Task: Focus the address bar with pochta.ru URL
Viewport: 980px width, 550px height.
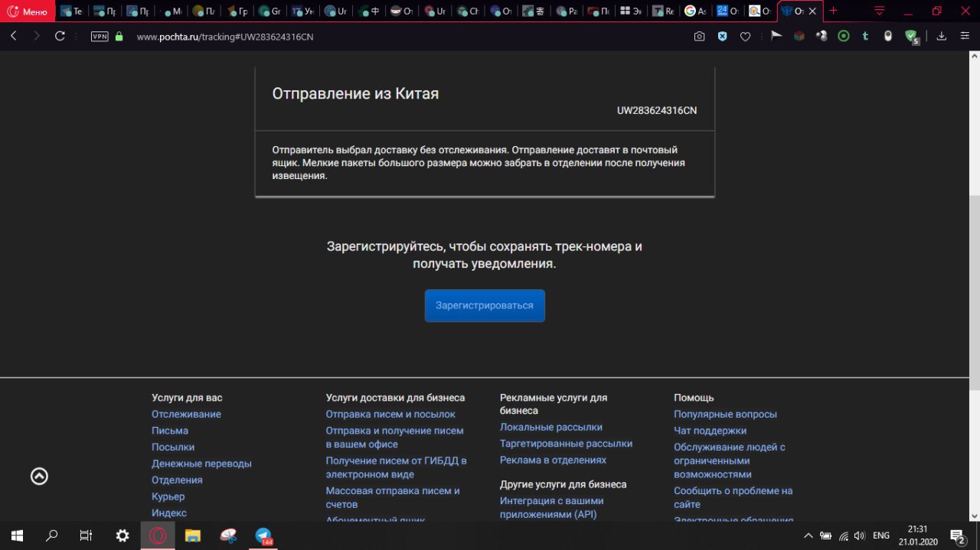Action: [224, 37]
